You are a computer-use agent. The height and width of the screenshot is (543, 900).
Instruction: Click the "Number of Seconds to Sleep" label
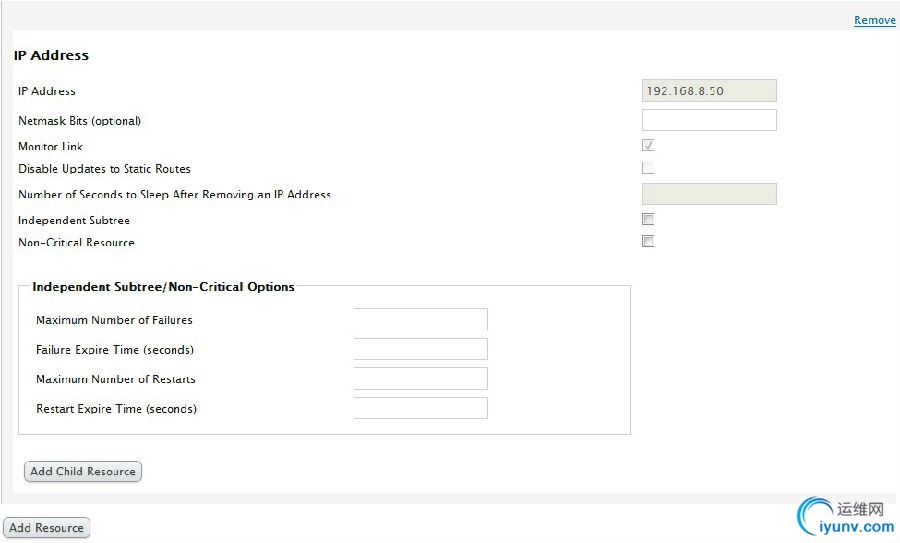tap(174, 195)
